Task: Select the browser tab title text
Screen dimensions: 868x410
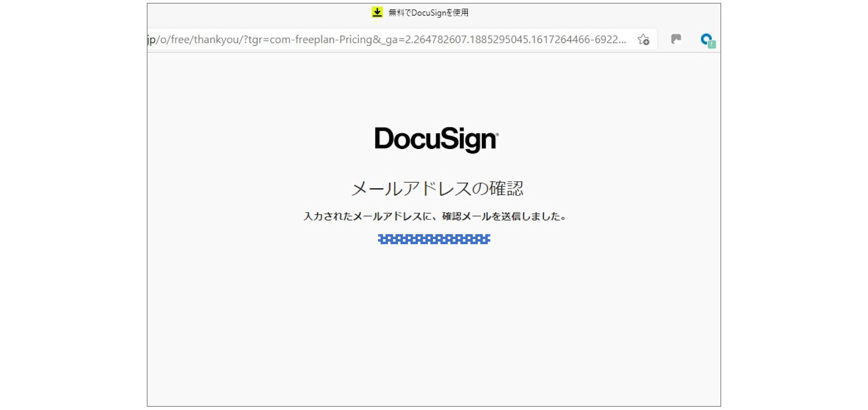Action: [427, 13]
